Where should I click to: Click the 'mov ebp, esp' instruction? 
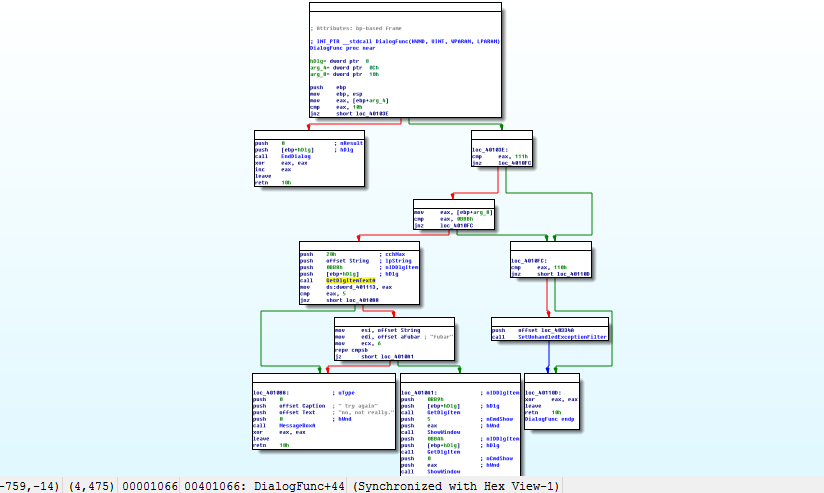click(x=336, y=94)
